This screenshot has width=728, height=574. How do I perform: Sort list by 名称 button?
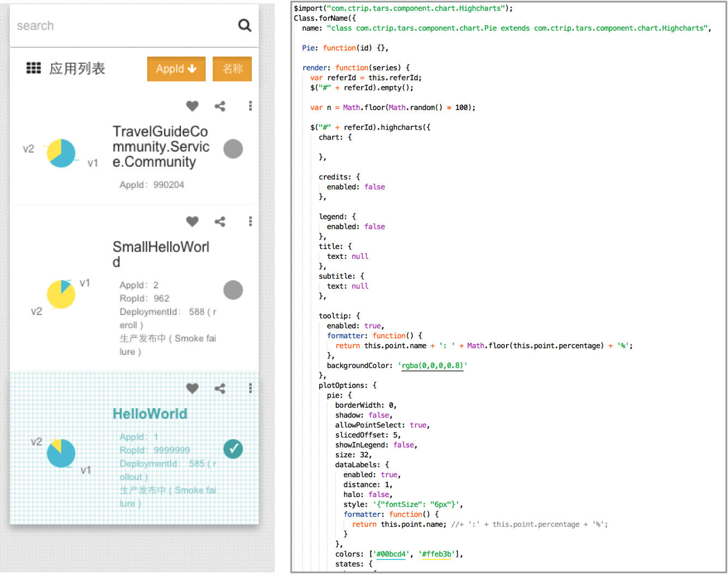(x=232, y=69)
